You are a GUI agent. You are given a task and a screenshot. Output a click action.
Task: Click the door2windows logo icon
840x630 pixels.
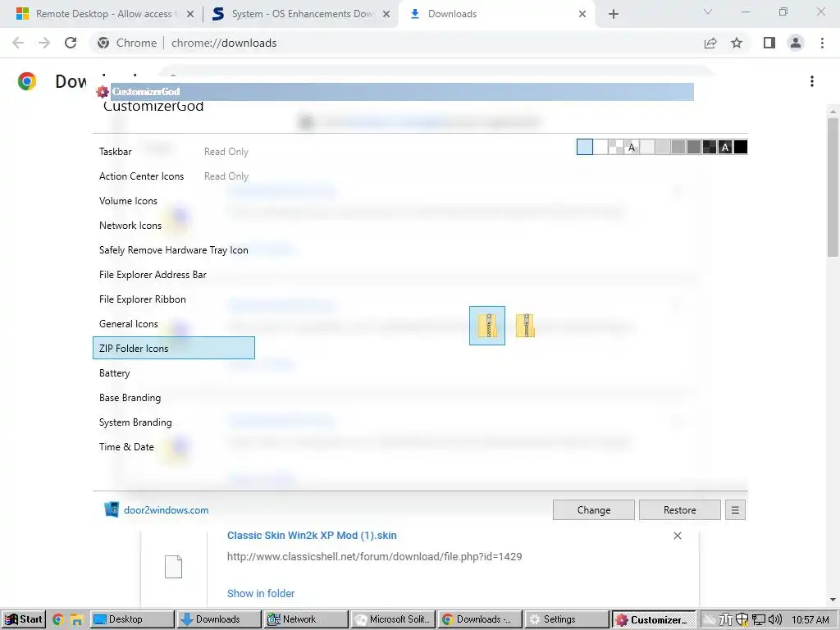(112, 509)
